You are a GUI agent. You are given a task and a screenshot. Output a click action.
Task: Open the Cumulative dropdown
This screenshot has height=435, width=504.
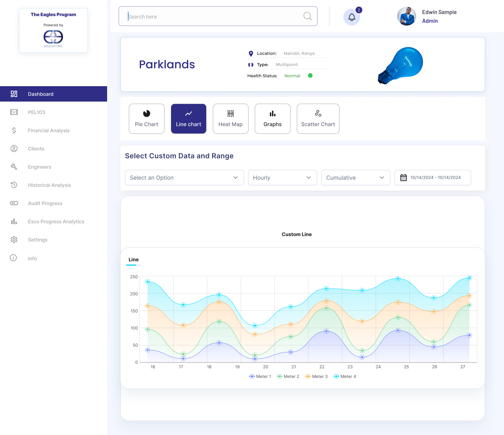356,178
